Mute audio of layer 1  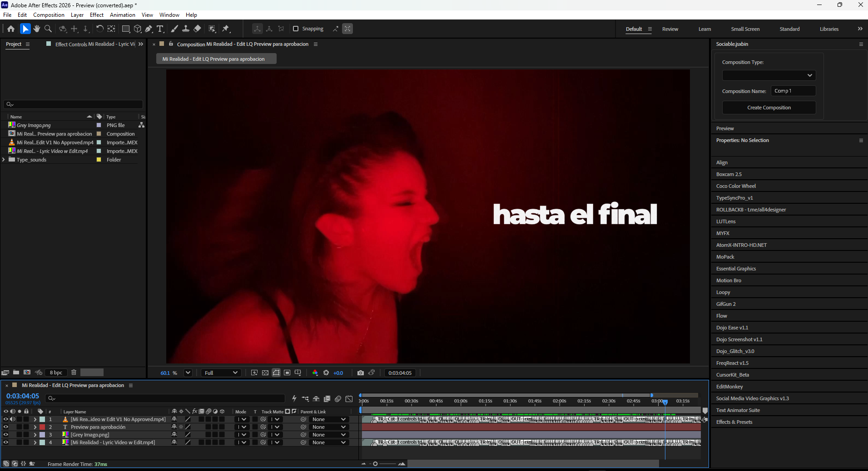(13, 419)
